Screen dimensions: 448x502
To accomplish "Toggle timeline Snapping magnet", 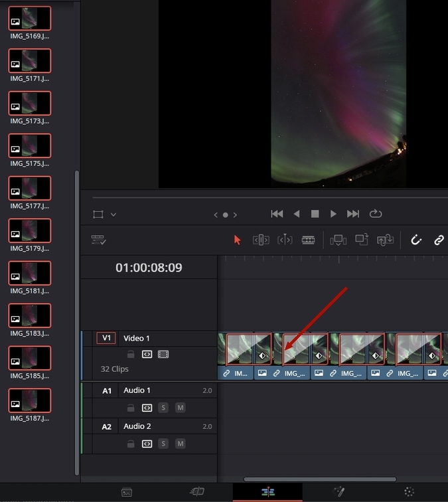I will tap(416, 240).
